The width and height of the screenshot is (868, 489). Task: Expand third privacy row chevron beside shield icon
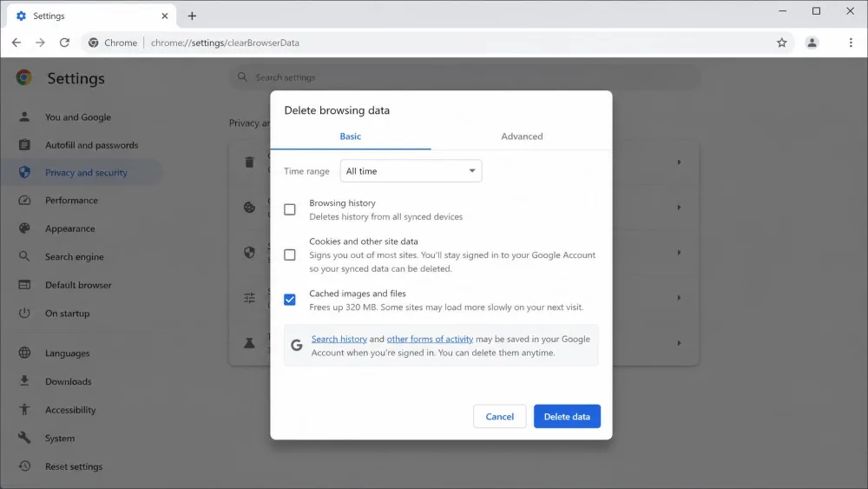679,253
